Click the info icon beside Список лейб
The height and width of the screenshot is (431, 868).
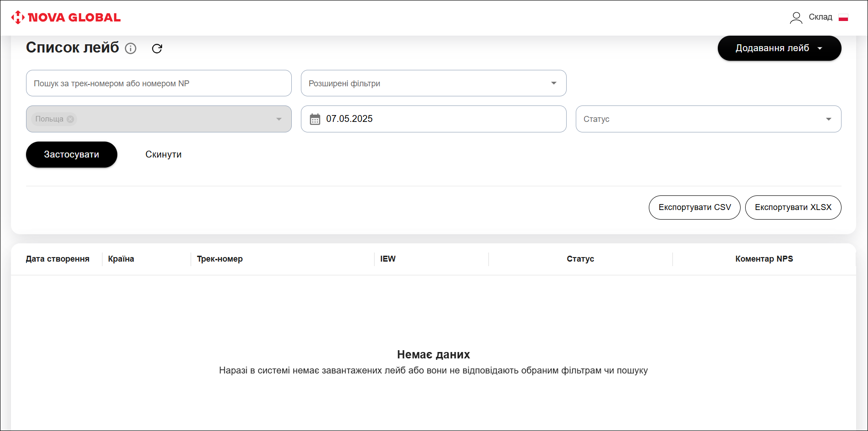coord(131,48)
